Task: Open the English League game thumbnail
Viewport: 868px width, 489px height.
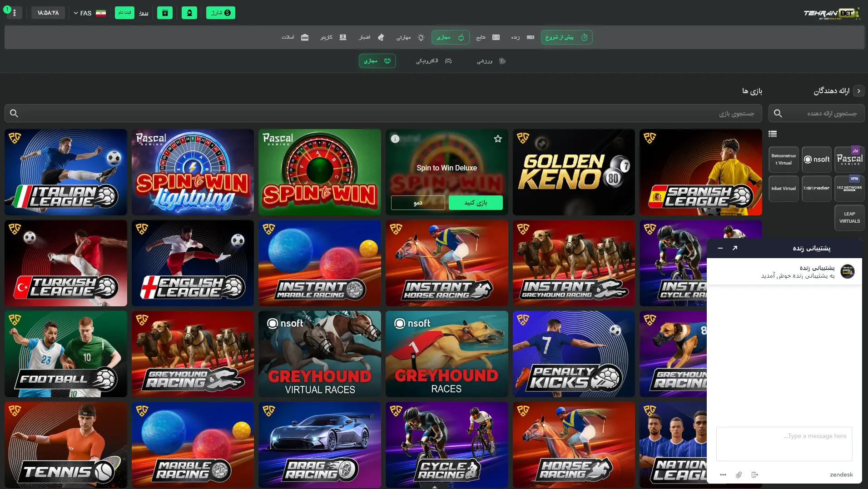Action: tap(193, 263)
